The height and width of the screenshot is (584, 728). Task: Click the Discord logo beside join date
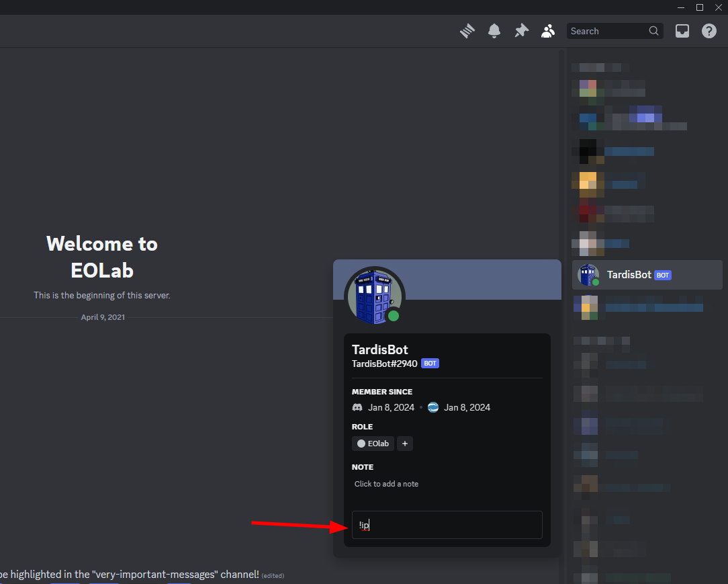coord(357,407)
